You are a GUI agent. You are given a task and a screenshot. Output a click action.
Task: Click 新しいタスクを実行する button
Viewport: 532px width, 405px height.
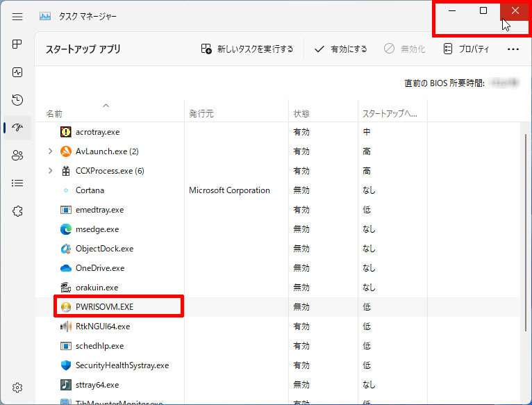pos(247,49)
